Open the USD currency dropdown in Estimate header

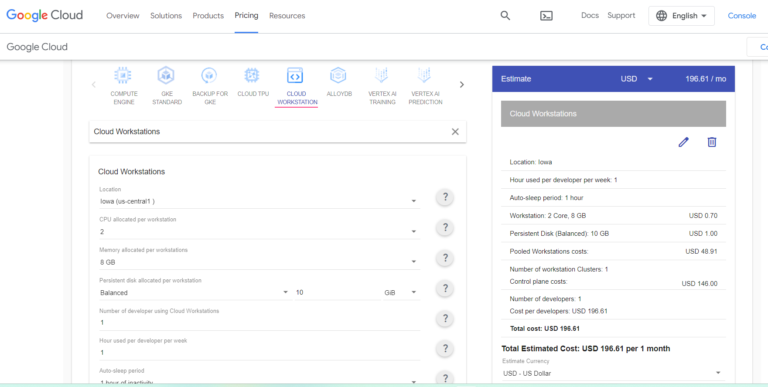pos(637,79)
